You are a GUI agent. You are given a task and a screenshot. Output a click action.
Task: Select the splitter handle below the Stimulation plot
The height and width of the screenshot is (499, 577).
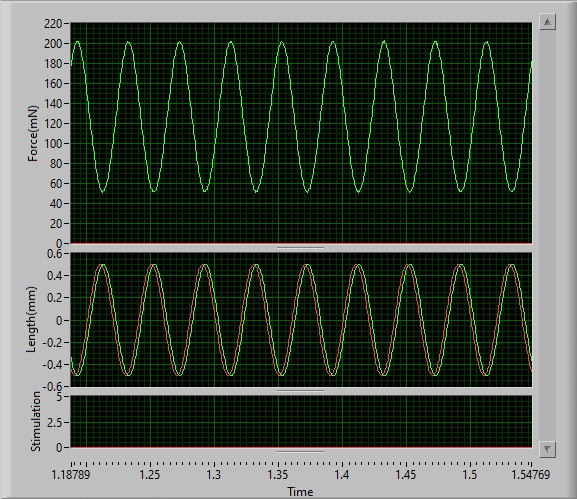(300, 452)
